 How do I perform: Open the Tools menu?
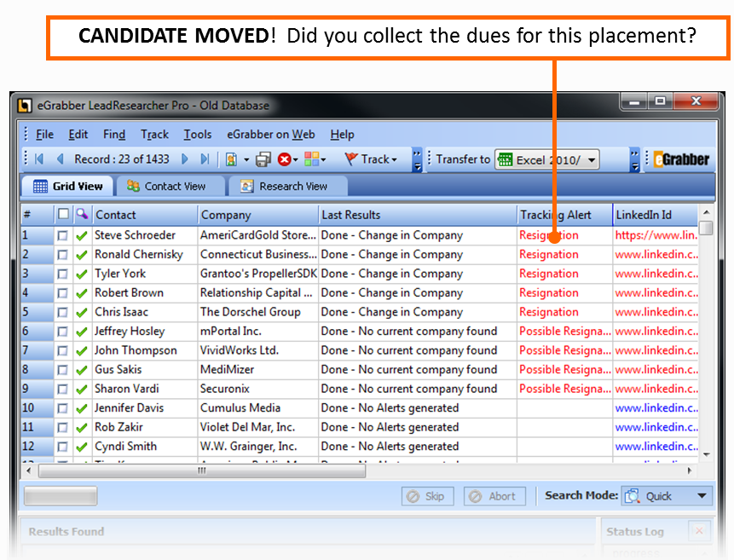198,135
